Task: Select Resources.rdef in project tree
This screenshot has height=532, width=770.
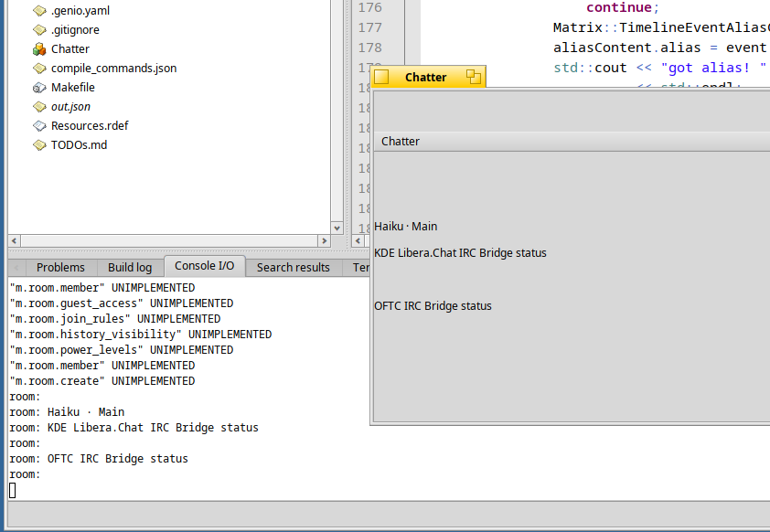Action: point(90,125)
